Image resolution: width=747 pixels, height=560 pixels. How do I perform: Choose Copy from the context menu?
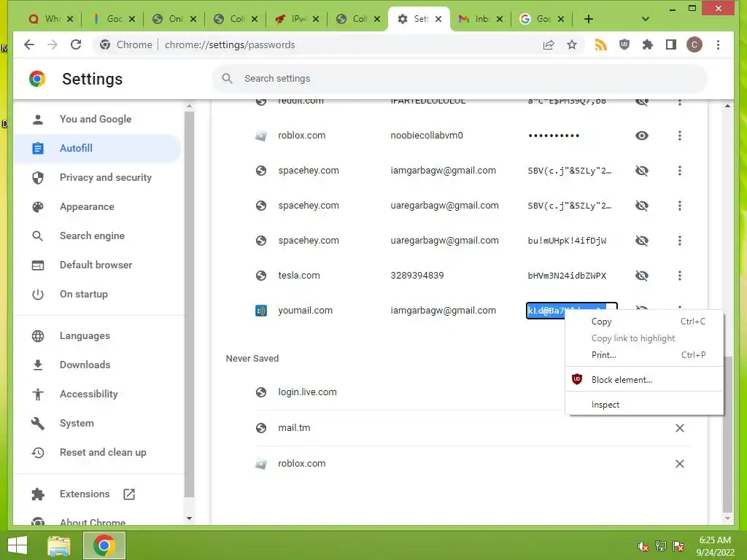pos(644,322)
